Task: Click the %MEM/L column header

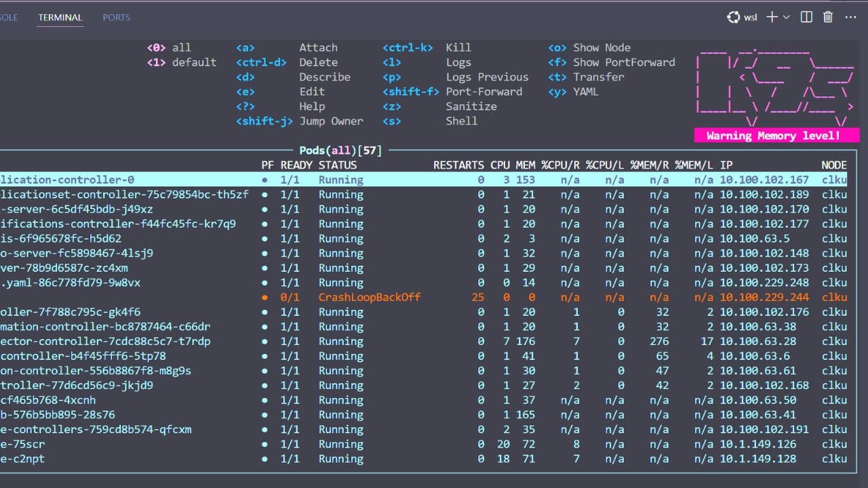Action: (x=694, y=165)
